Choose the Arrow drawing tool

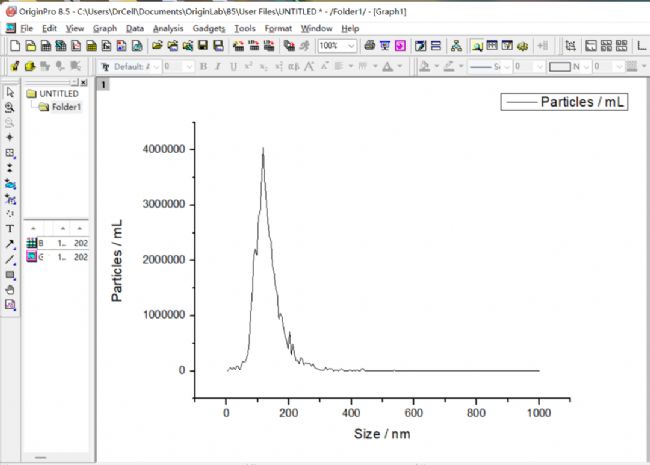(x=9, y=244)
